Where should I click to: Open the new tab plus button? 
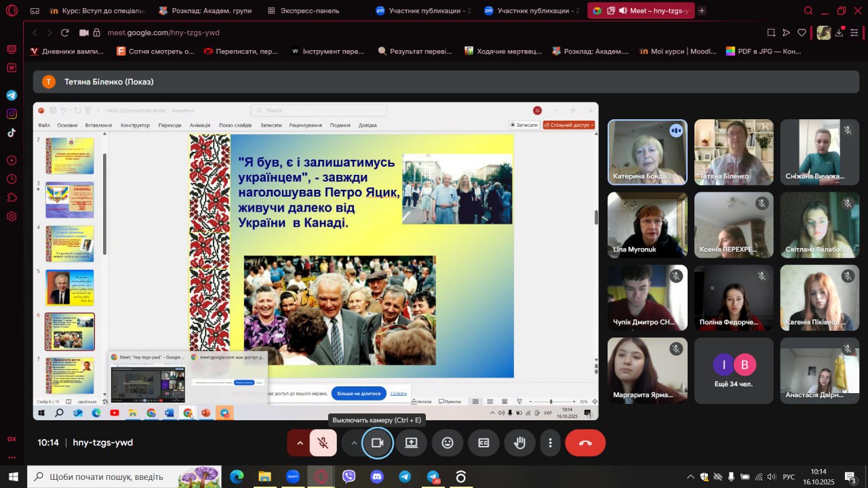click(702, 11)
